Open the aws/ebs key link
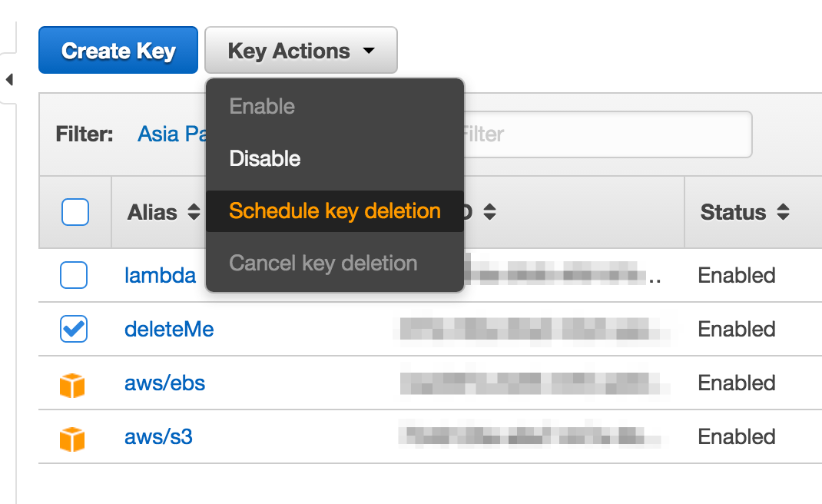 click(164, 383)
